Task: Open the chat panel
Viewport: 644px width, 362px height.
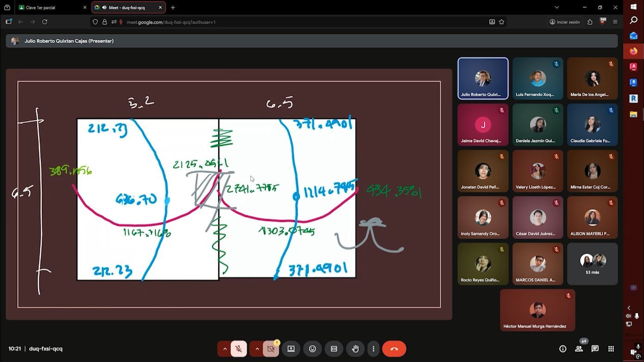Action: point(595,349)
